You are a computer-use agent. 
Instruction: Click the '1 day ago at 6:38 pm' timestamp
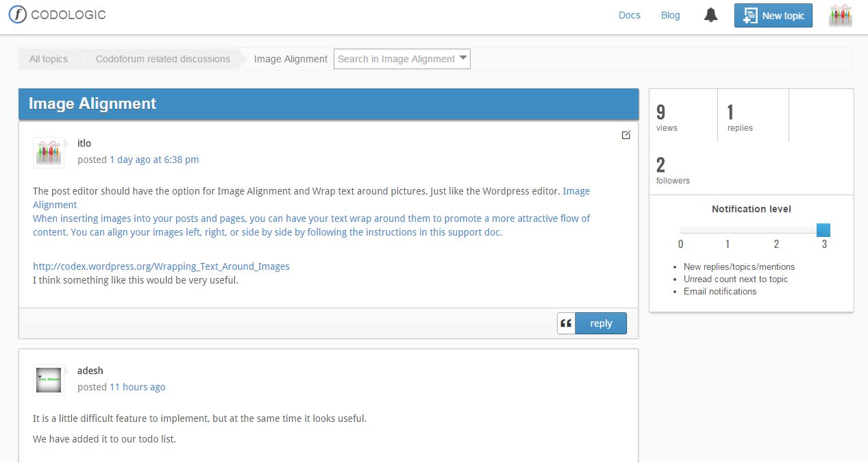click(154, 160)
